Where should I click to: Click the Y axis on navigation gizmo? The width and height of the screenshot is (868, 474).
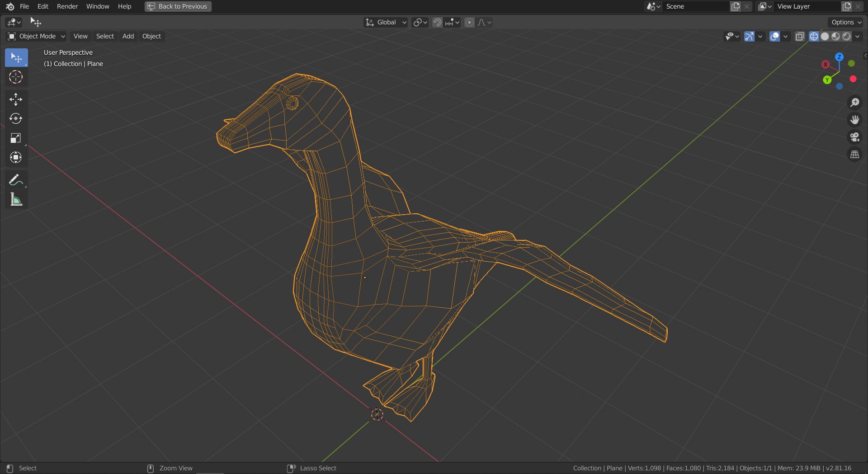coord(827,80)
